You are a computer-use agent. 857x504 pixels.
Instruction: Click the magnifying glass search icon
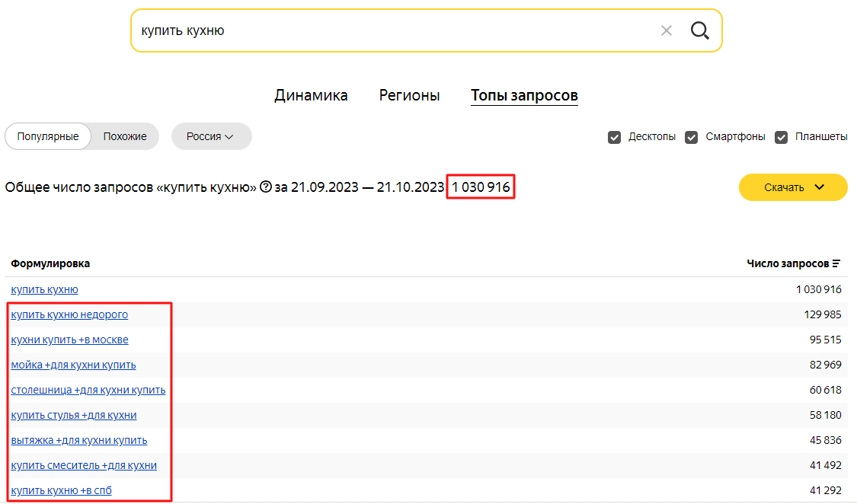pos(699,30)
